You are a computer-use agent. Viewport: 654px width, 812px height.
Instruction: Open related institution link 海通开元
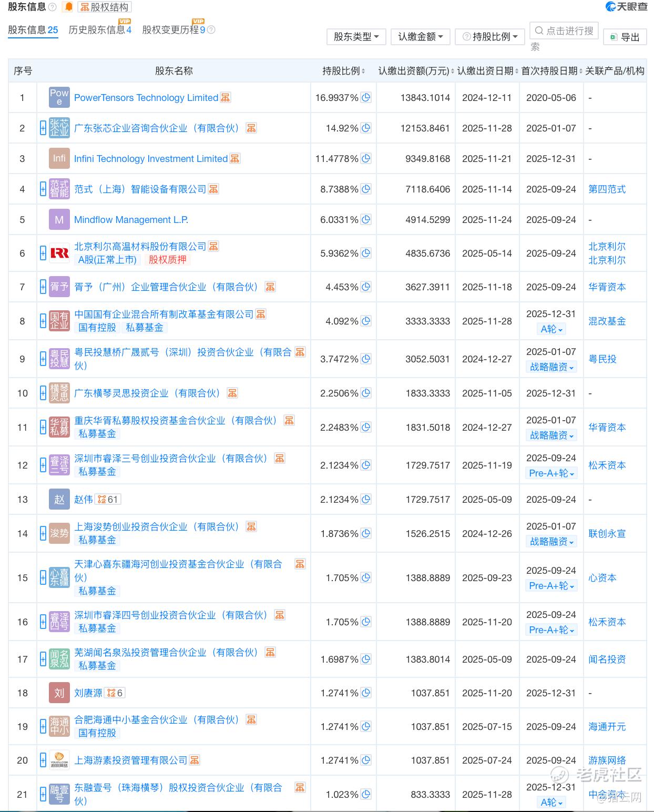point(607,727)
